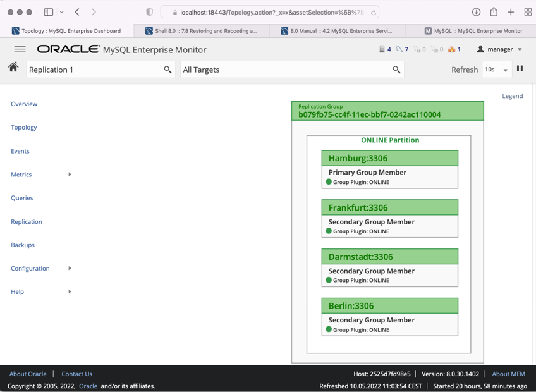The image size is (536, 392).
Task: Click the manager user profile icon
Action: coord(480,49)
